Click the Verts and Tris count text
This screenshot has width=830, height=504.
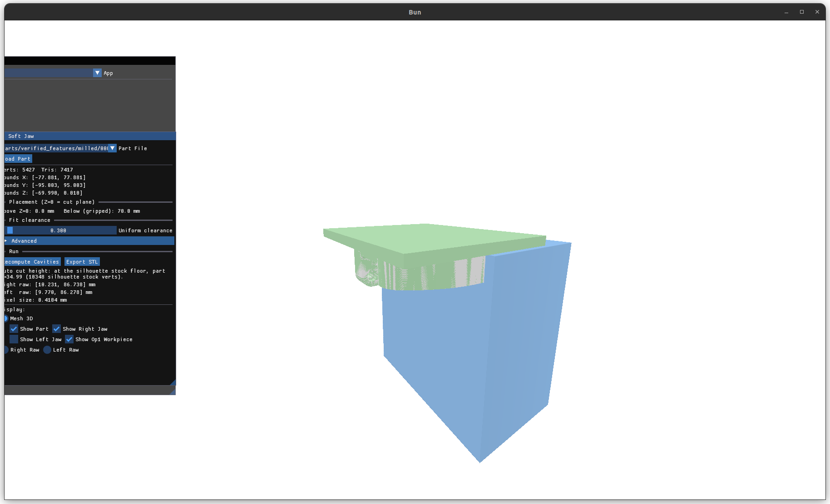point(39,170)
